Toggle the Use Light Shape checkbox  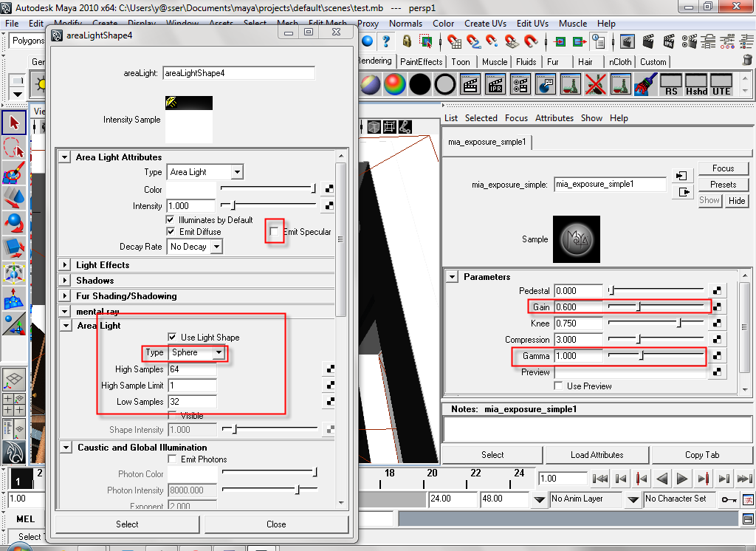(172, 337)
